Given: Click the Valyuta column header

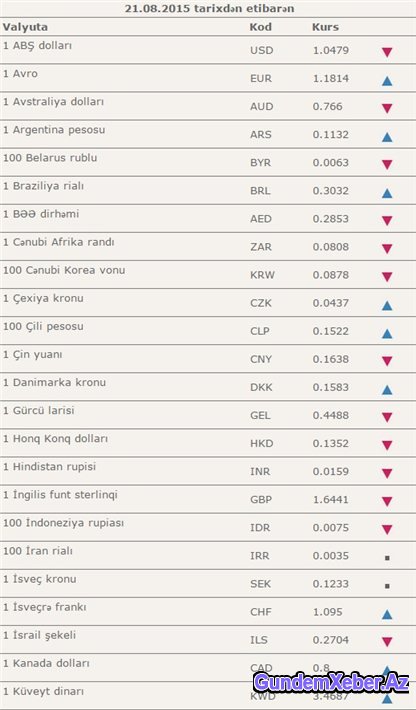Looking at the screenshot, I should pyautogui.click(x=25, y=27).
